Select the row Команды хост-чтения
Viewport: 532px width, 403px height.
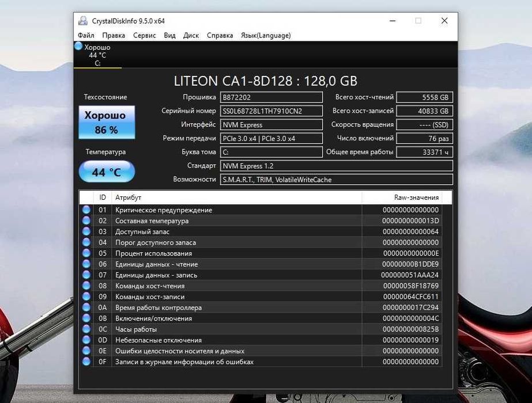click(x=261, y=286)
